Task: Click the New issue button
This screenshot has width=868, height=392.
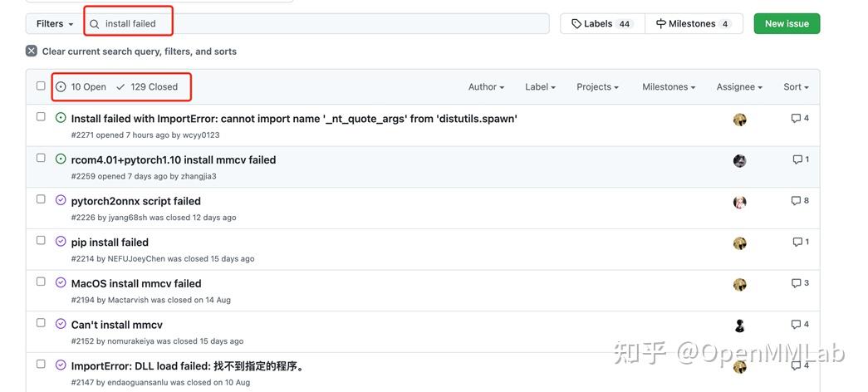Action: (x=787, y=23)
